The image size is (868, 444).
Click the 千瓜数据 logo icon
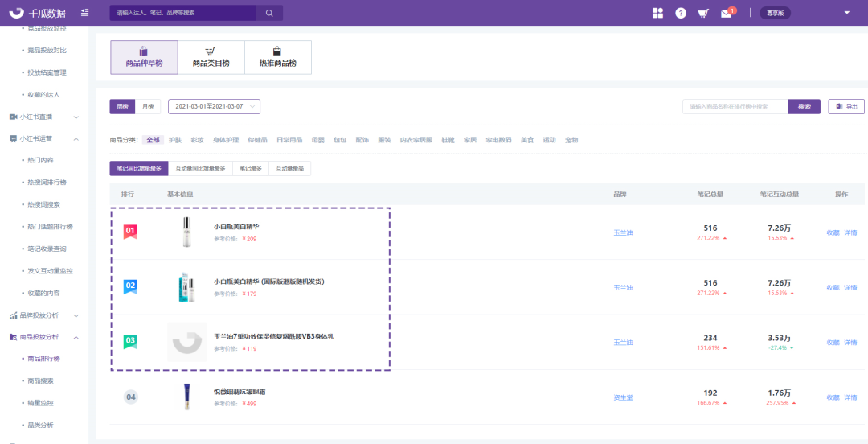pos(17,13)
